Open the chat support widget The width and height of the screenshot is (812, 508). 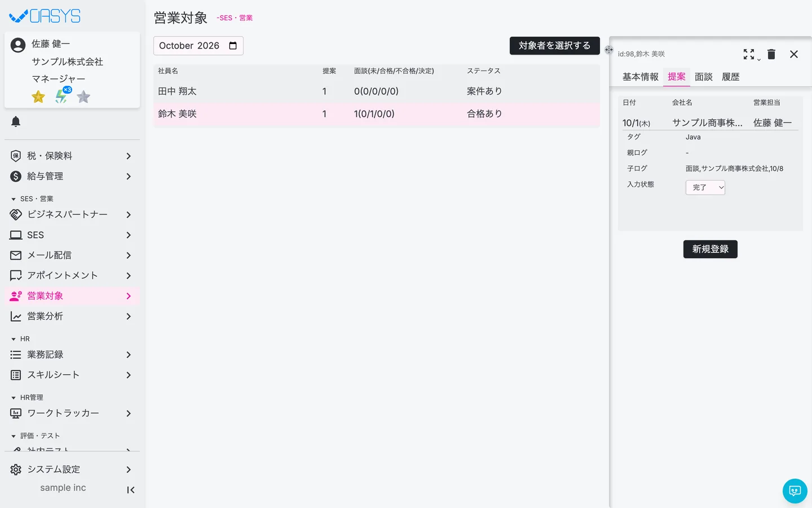click(x=795, y=491)
